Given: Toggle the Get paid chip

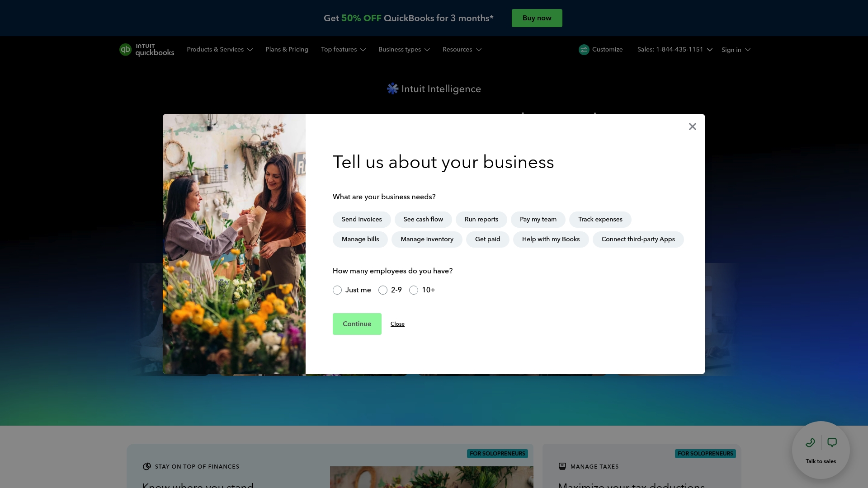Looking at the screenshot, I should pyautogui.click(x=488, y=239).
